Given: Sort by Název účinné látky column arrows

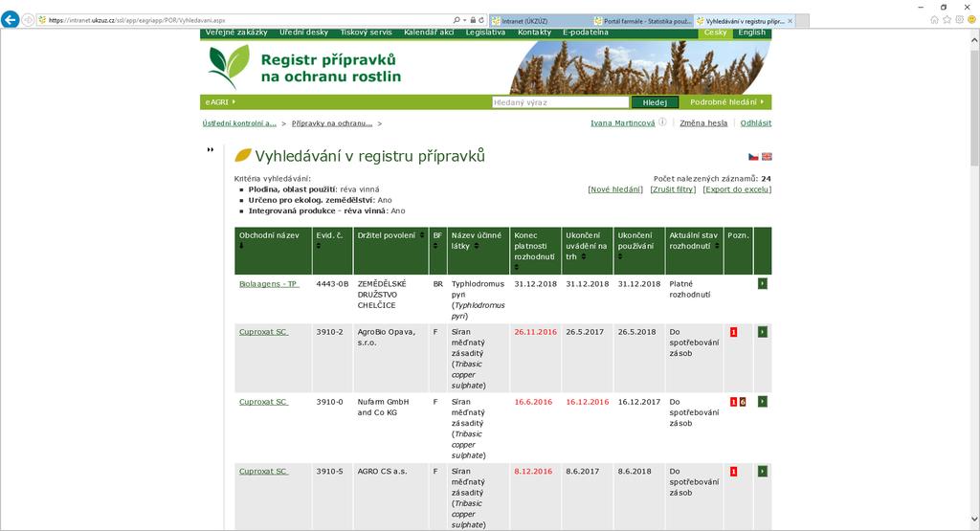Looking at the screenshot, I should click(x=477, y=246).
